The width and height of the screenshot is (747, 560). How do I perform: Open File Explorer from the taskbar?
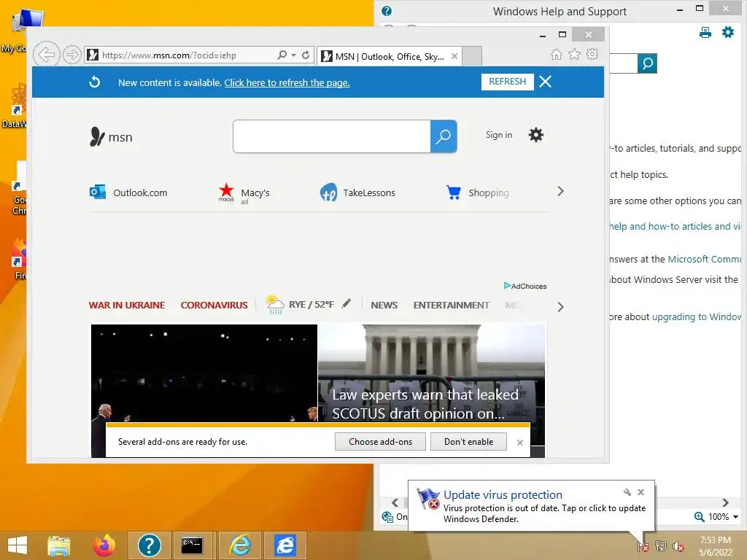tap(59, 545)
